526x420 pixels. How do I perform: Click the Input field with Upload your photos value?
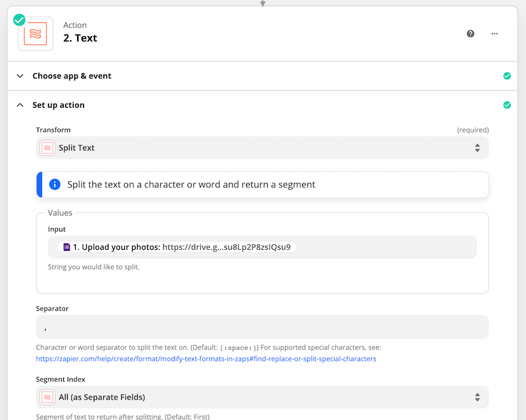coord(262,247)
